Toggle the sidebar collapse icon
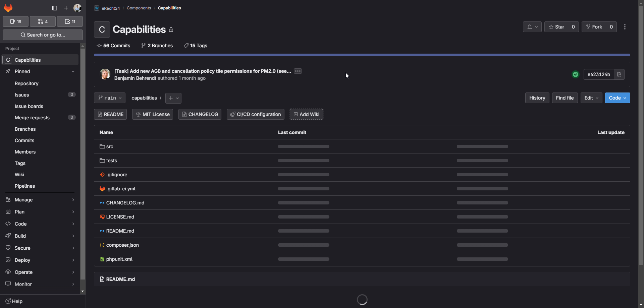 [x=55, y=8]
